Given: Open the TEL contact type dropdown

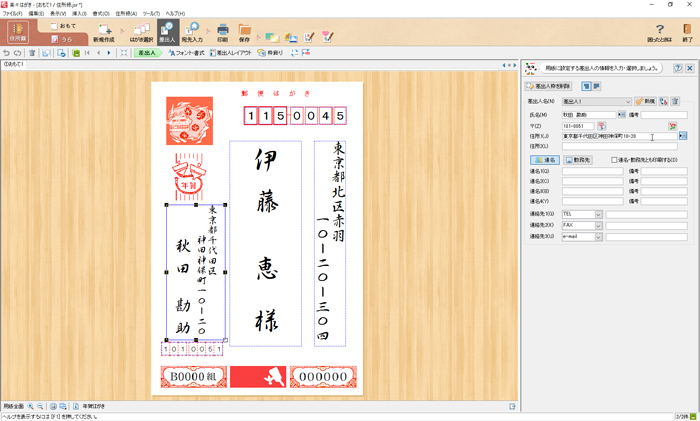Looking at the screenshot, I should point(598,214).
